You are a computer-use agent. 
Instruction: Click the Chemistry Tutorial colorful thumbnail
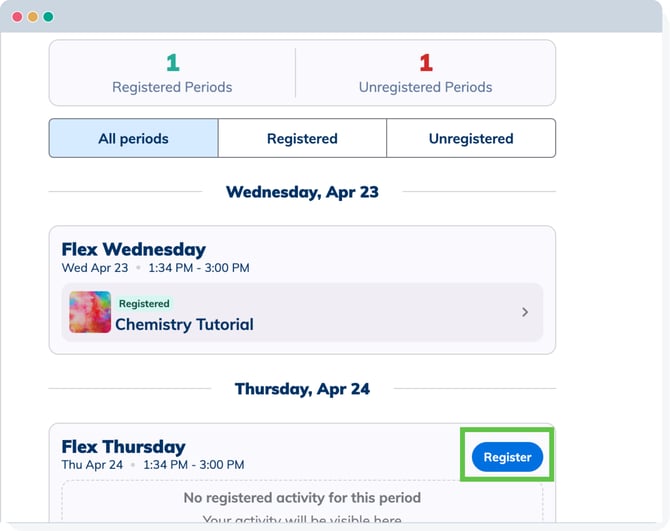click(90, 312)
